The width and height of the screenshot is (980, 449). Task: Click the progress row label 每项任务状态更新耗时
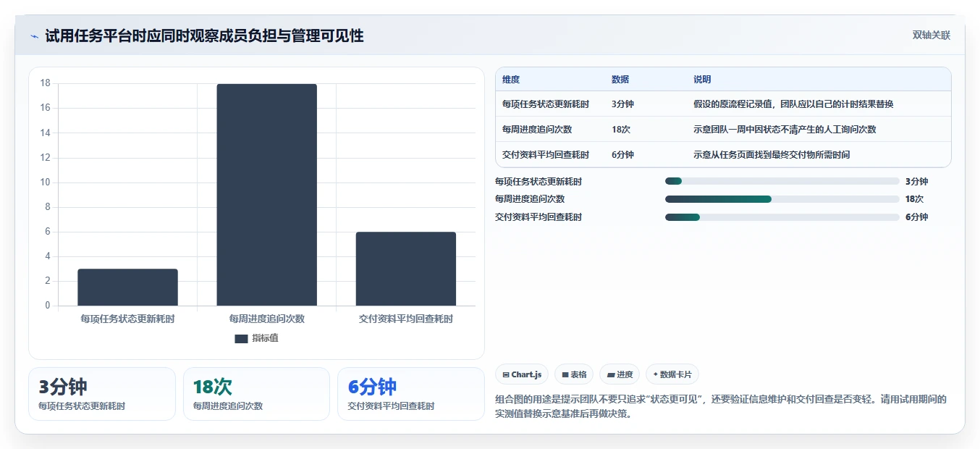click(538, 182)
